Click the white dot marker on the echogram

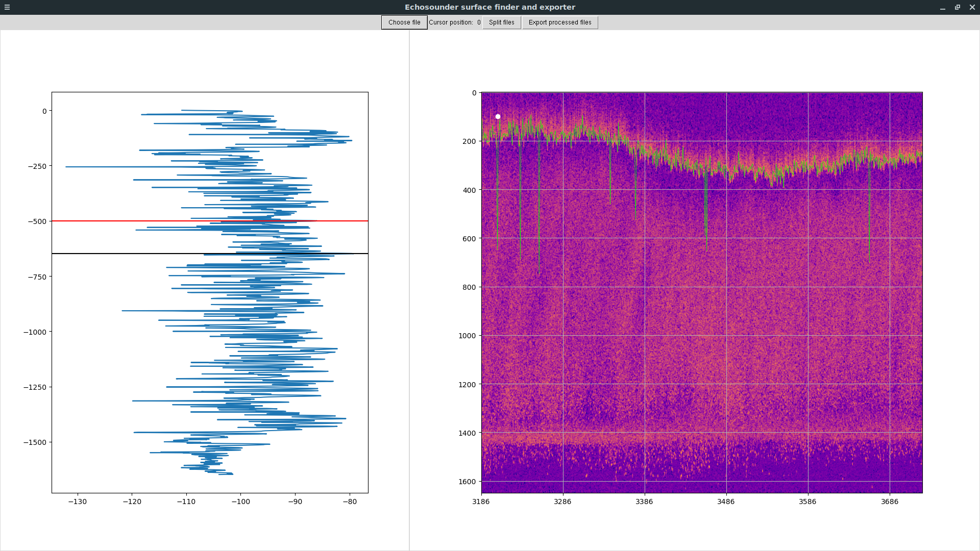498,117
